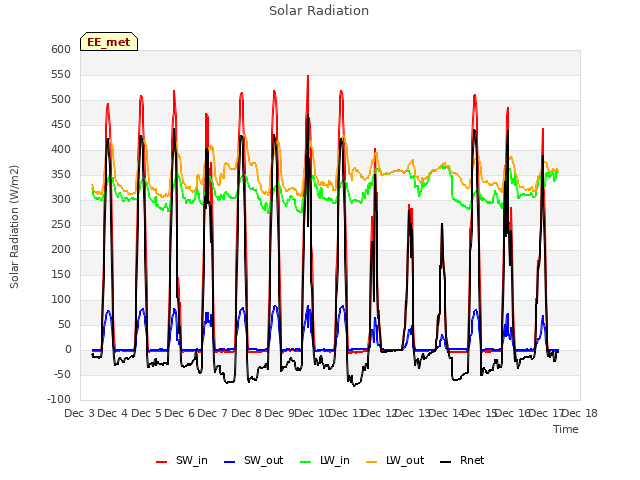Click the Dec 4 x-axis label

click(x=112, y=413)
